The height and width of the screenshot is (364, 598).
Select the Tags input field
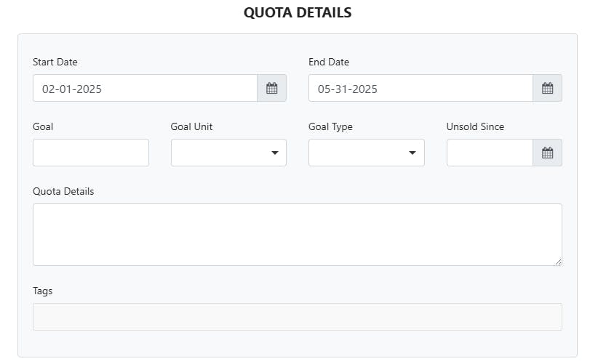pyautogui.click(x=297, y=317)
